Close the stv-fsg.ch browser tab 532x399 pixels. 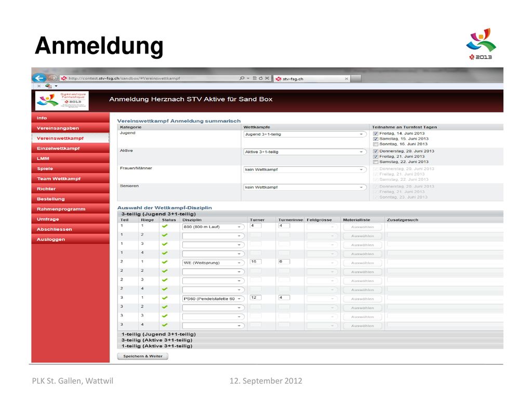click(347, 79)
